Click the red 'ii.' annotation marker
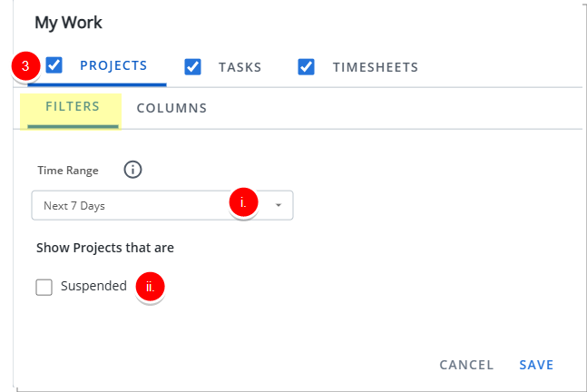Screen dimensions: 587x392 coord(151,287)
